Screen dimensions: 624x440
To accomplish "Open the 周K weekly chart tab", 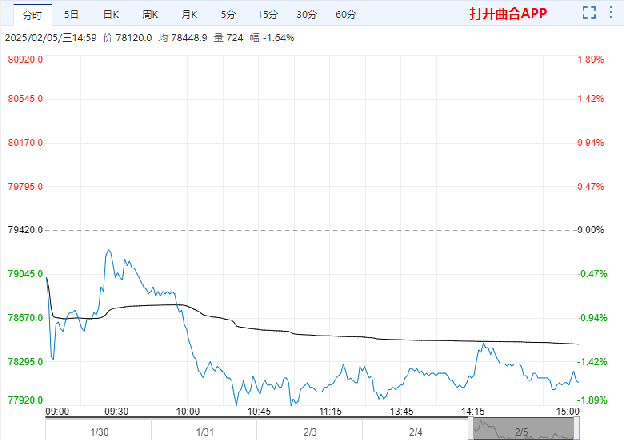I will click(150, 15).
